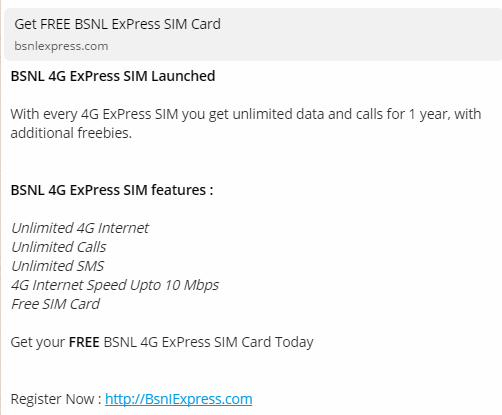Click the words 'Get your' before FREE
502x415 pixels.
(x=38, y=342)
